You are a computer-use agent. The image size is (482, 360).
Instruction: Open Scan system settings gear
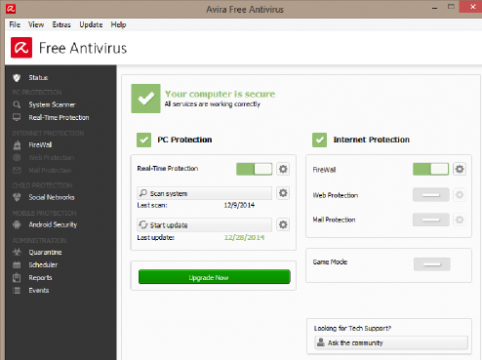tap(283, 193)
